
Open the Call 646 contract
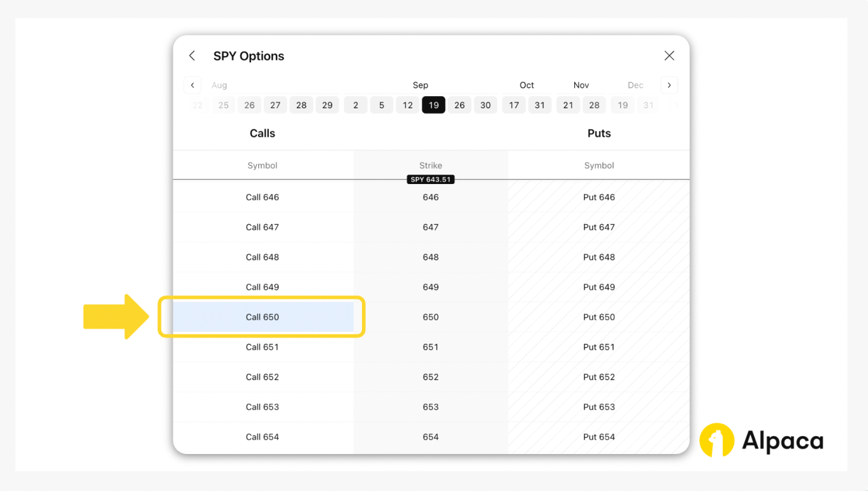(262, 197)
